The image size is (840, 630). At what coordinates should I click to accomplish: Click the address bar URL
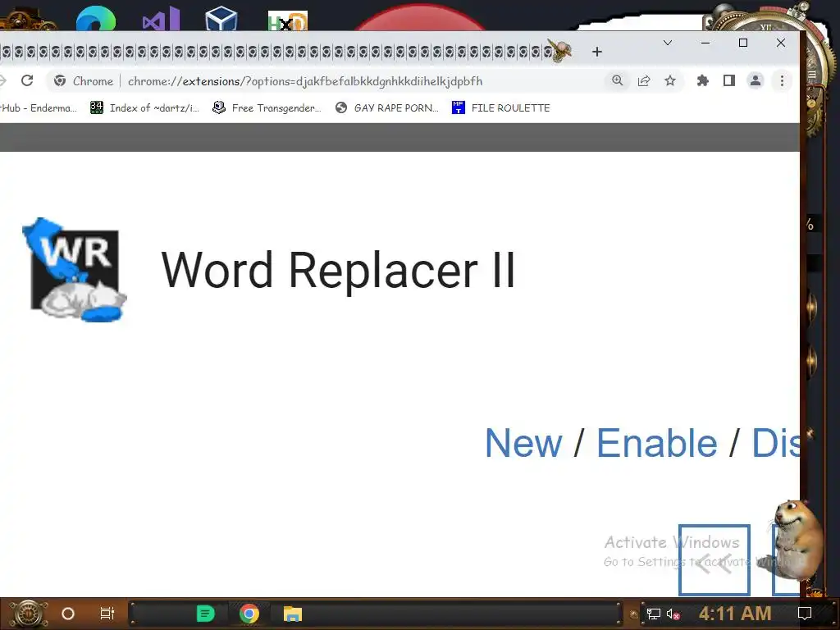[x=305, y=81]
